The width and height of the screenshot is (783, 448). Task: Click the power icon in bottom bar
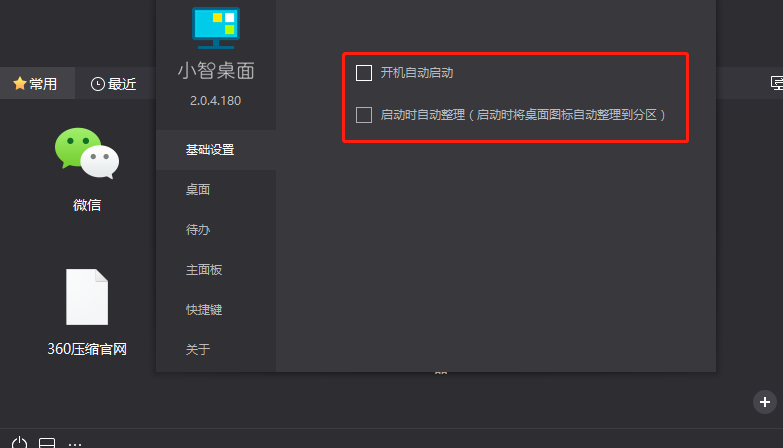click(19, 443)
